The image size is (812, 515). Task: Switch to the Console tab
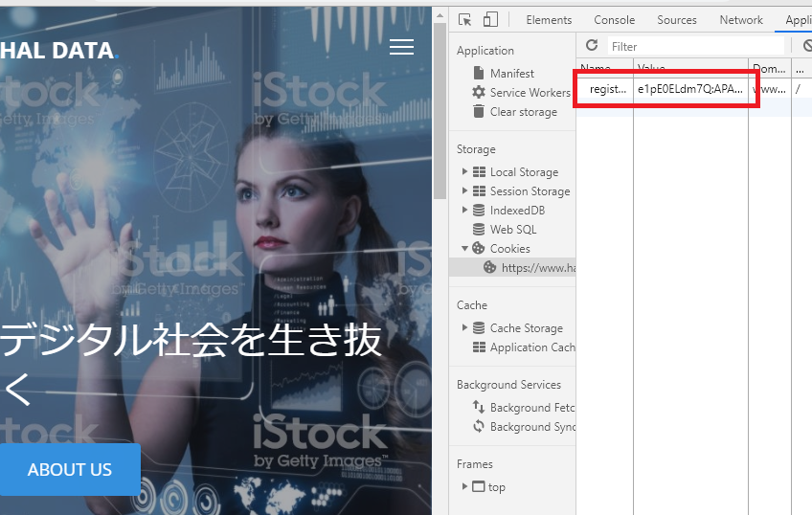coord(614,20)
